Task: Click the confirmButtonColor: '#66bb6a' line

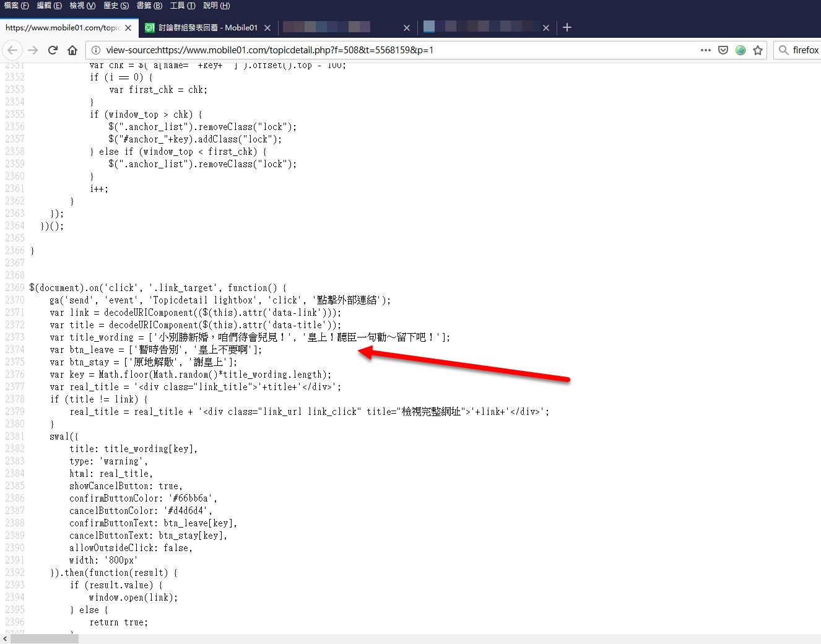Action: click(143, 498)
